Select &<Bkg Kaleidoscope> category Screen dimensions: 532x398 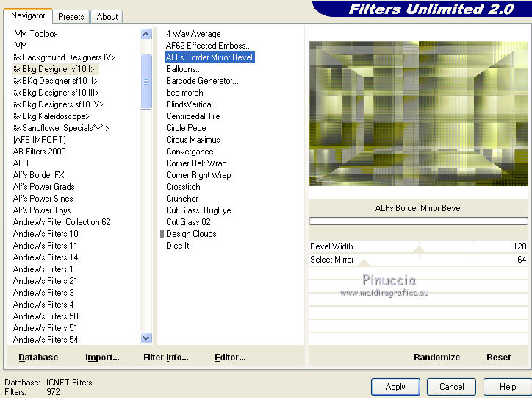51,116
